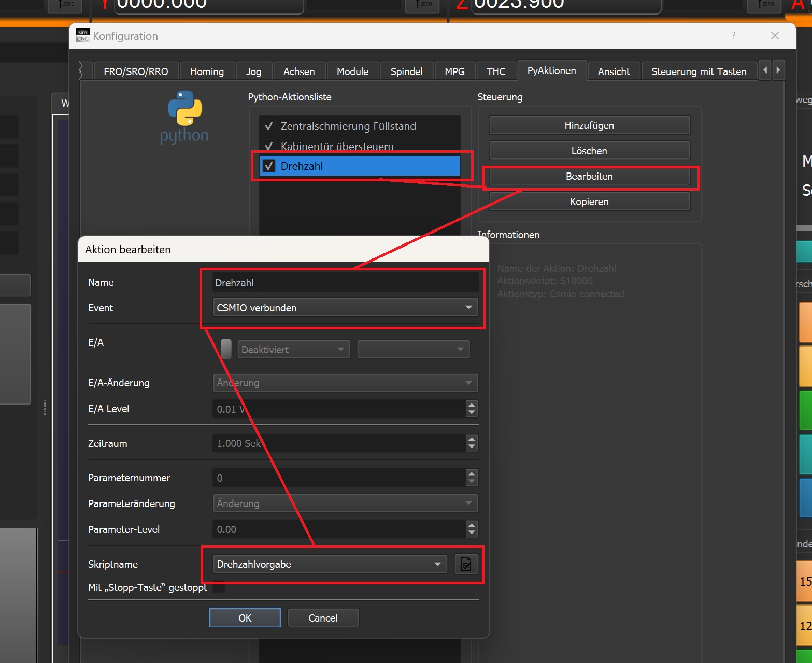Switch to the FRO/SRO/RRO tab
This screenshot has width=812, height=663.
[136, 71]
